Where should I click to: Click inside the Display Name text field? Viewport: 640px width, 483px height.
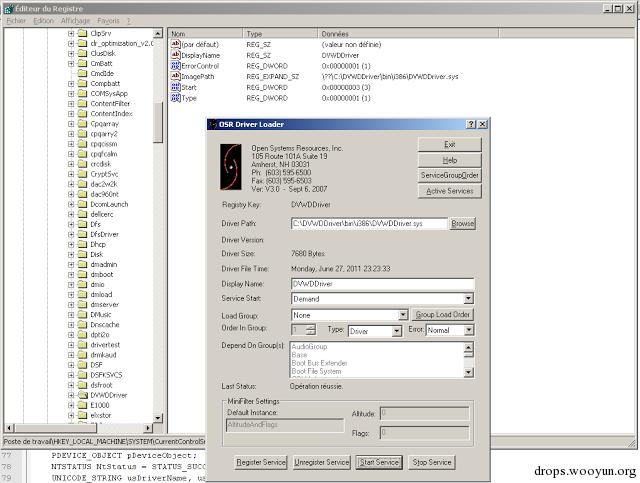pos(382,283)
